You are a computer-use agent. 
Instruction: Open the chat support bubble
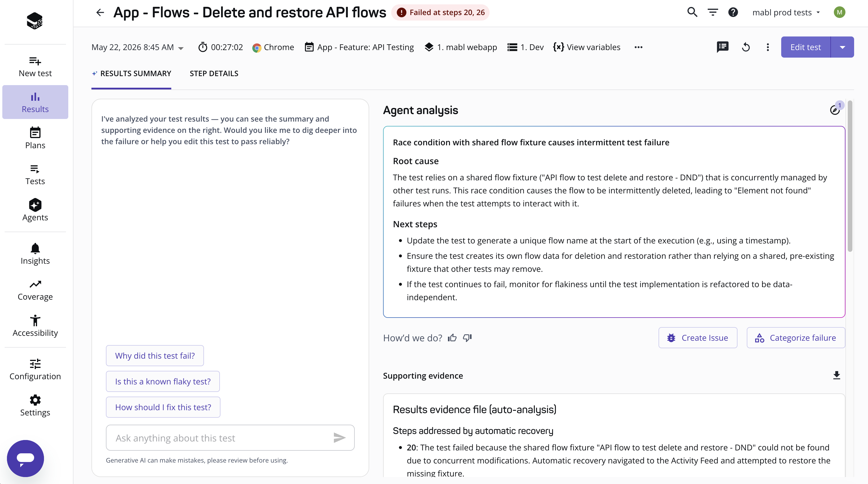pyautogui.click(x=25, y=459)
